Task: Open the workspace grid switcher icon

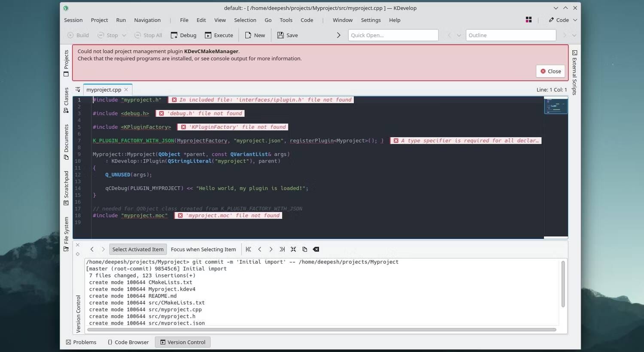Action: tap(529, 19)
